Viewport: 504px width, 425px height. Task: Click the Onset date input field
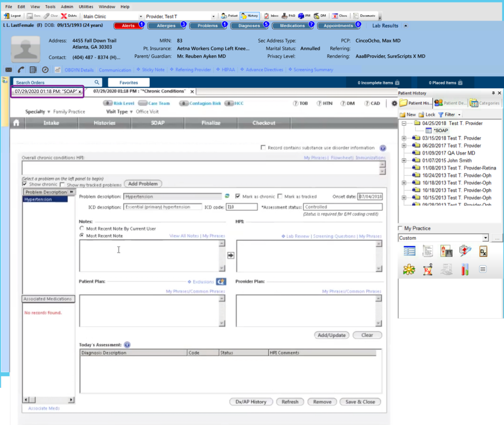[x=370, y=196]
